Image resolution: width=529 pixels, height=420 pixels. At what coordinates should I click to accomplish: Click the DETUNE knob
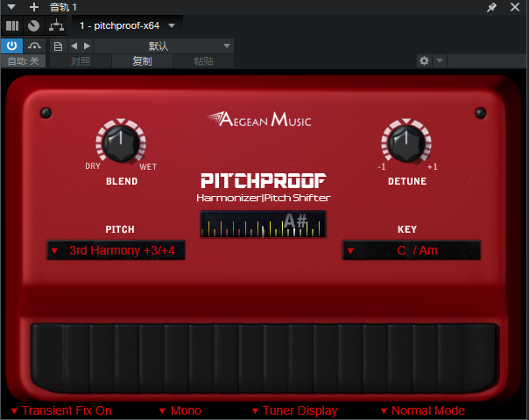click(406, 143)
